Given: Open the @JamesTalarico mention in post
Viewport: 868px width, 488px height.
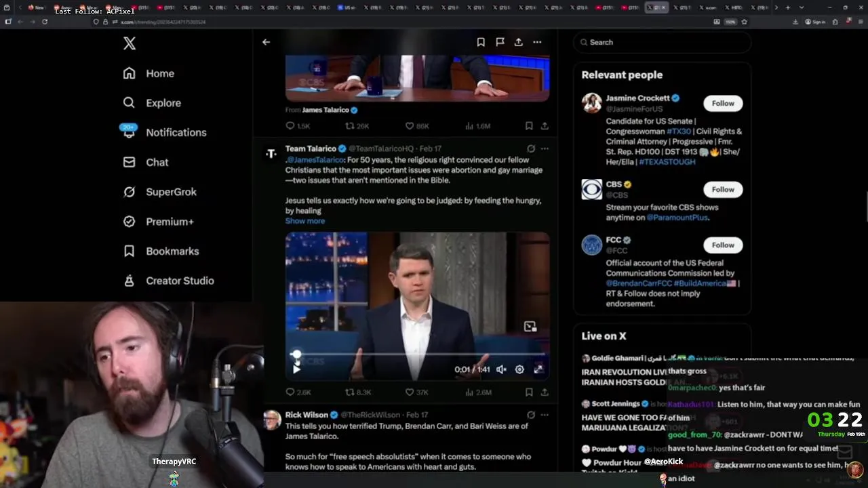Looking at the screenshot, I should click(315, 160).
